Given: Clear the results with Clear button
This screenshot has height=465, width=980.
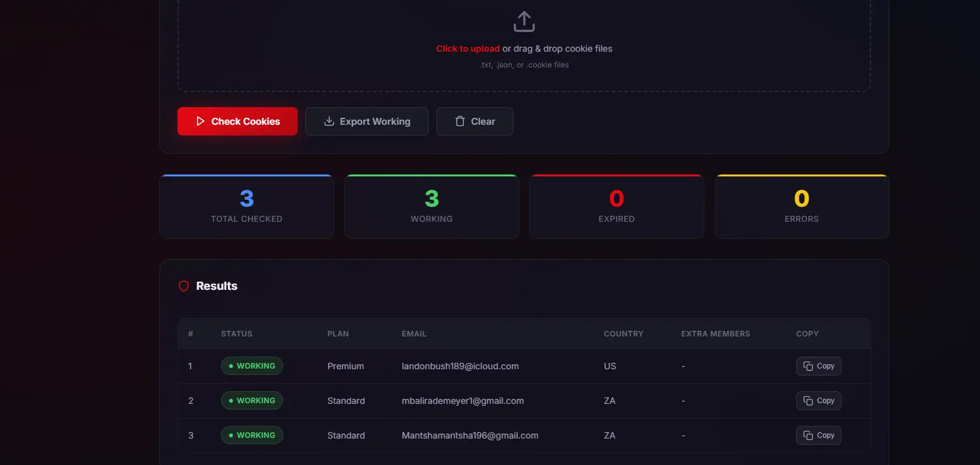Looking at the screenshot, I should coord(475,121).
